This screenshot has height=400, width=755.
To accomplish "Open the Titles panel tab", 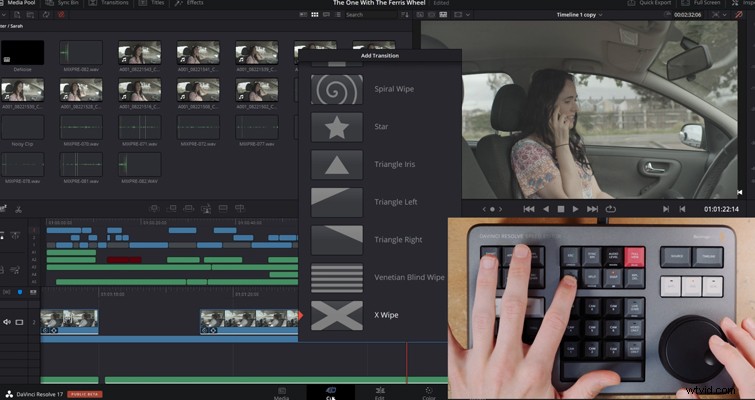I will pyautogui.click(x=150, y=3).
